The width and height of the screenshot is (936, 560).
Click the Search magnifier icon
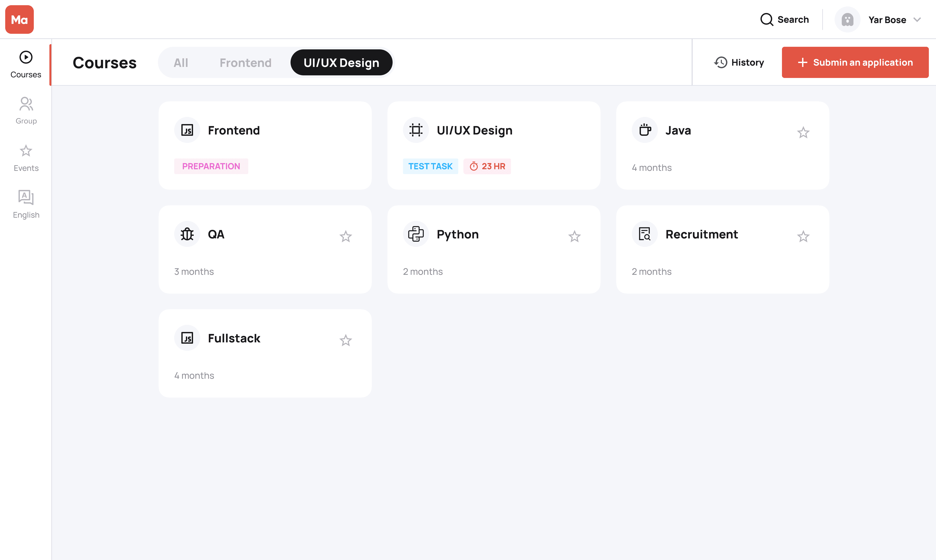[x=767, y=20]
